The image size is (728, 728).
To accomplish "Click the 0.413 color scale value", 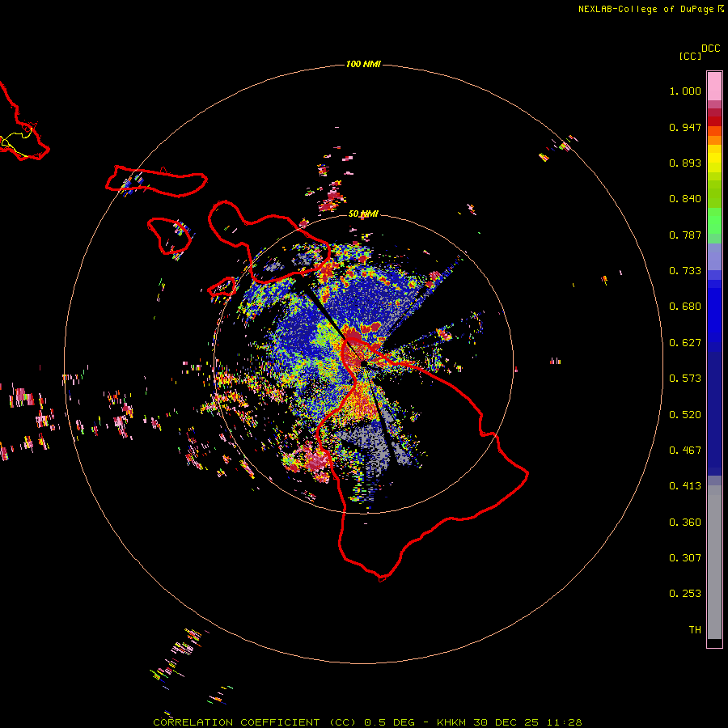I will point(685,486).
